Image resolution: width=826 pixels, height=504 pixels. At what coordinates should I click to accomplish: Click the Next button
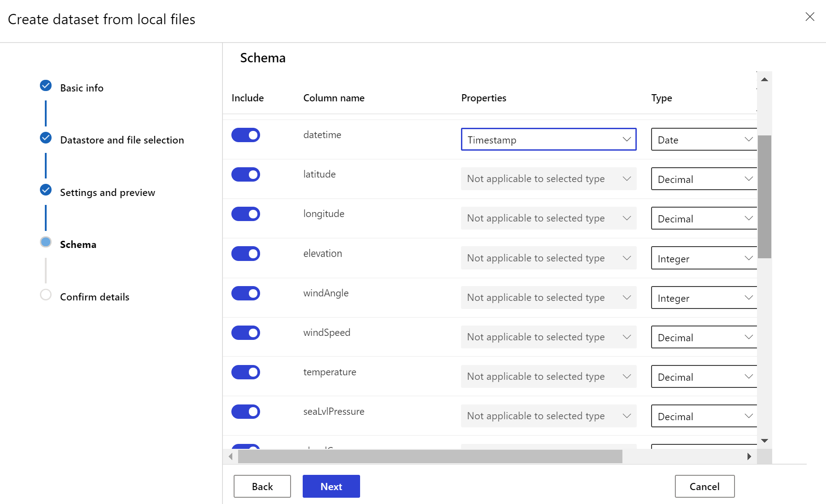331,487
